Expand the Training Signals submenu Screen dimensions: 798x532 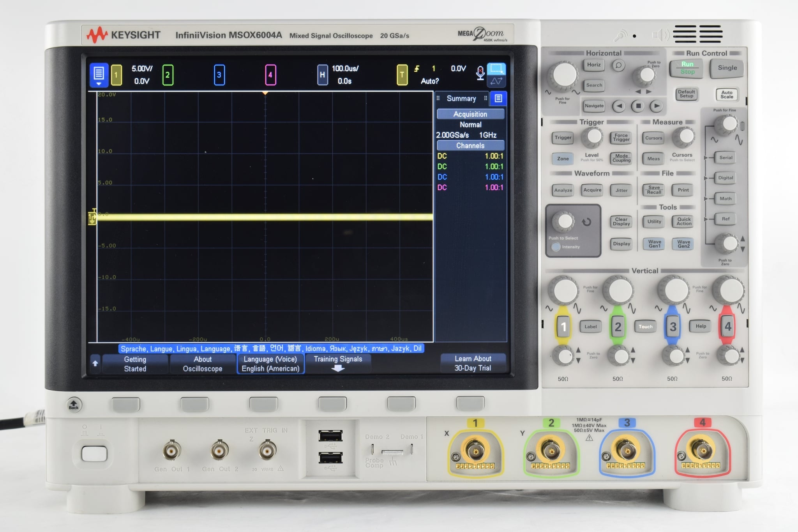point(338,364)
